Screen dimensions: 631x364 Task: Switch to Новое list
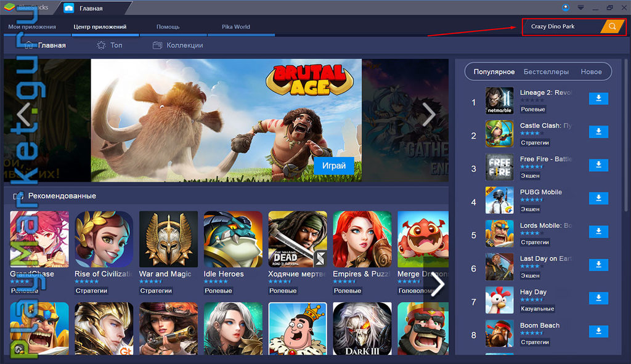coord(591,72)
